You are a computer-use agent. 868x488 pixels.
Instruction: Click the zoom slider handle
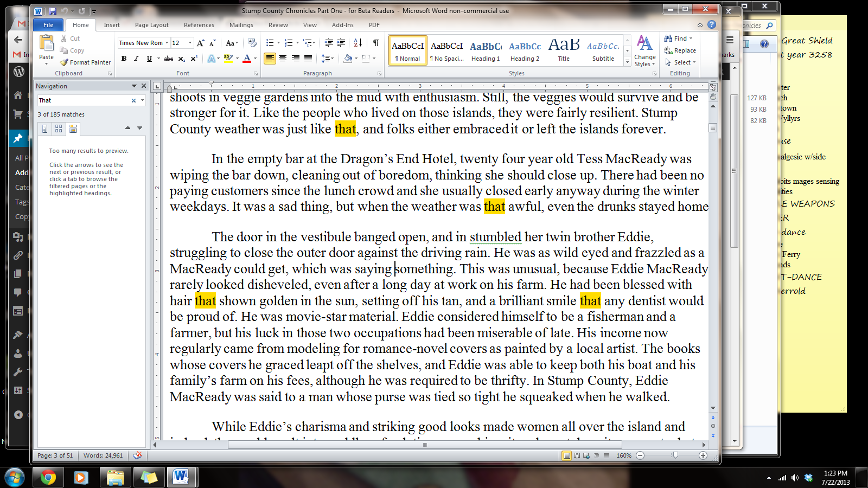click(675, 455)
